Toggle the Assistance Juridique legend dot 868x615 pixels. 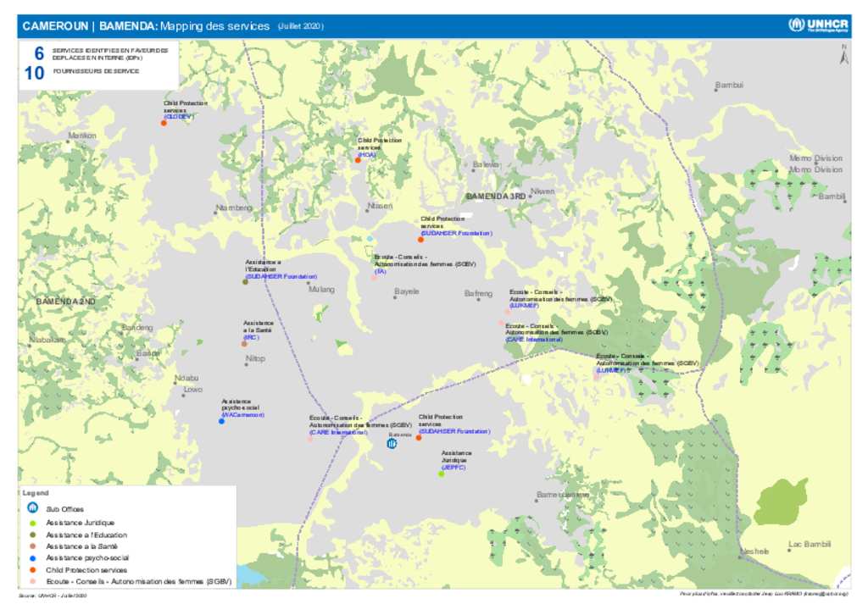[x=31, y=523]
